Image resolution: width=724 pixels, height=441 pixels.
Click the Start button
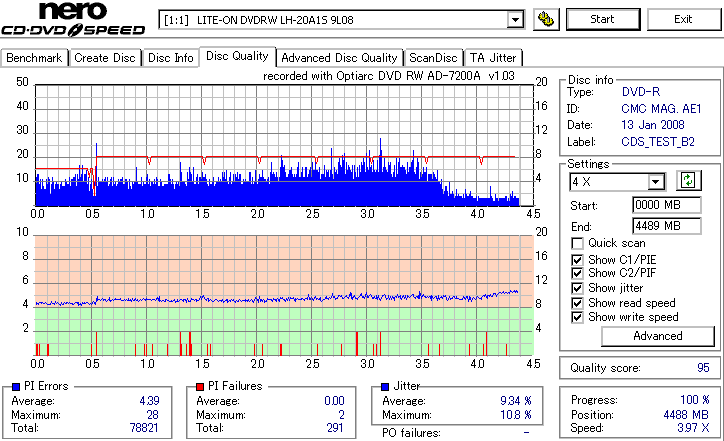pyautogui.click(x=603, y=19)
